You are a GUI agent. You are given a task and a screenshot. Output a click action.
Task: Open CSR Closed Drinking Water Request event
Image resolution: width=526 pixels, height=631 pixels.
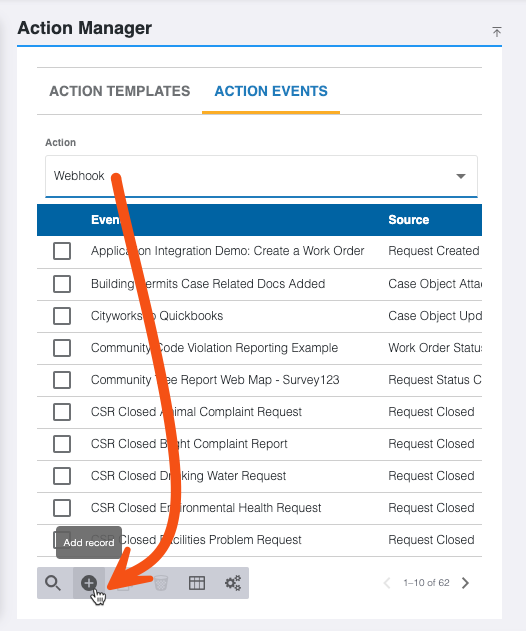pos(188,476)
